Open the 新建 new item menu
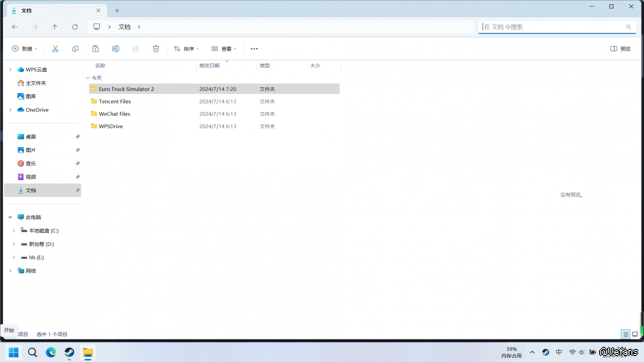Viewport: 644px width, 362px height. coord(25,49)
